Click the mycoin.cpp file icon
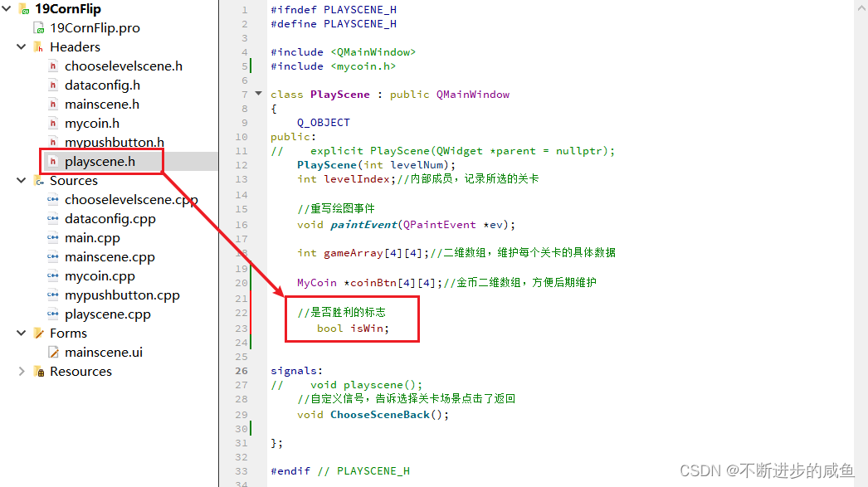 point(53,276)
